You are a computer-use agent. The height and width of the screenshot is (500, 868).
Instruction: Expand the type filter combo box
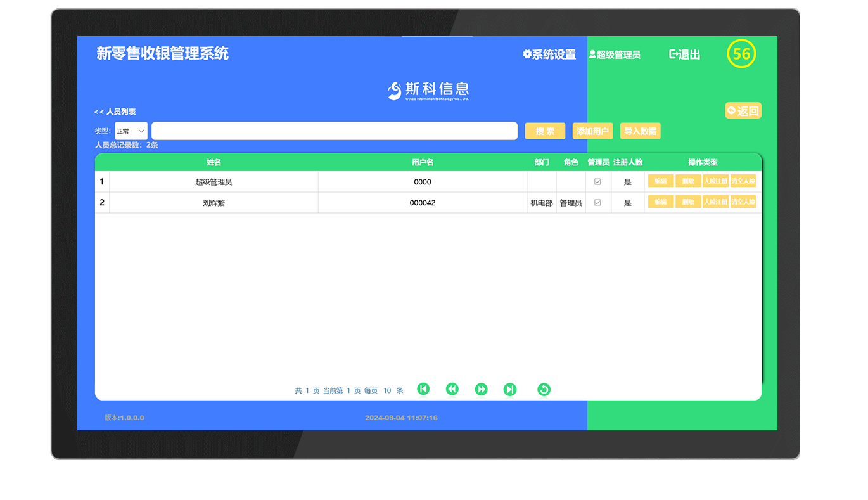tap(131, 131)
